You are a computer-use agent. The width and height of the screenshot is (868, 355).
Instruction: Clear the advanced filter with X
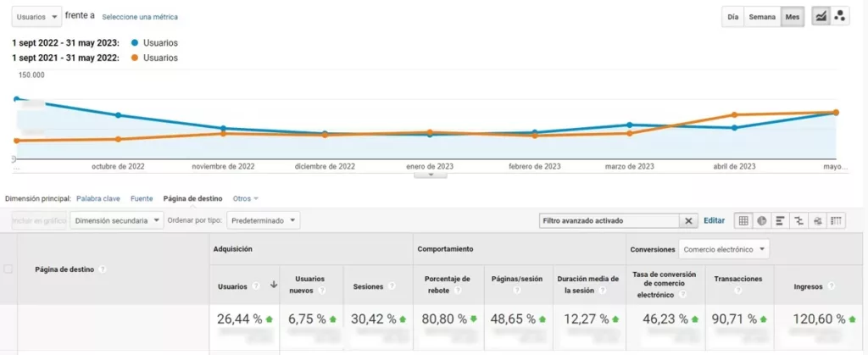(688, 220)
